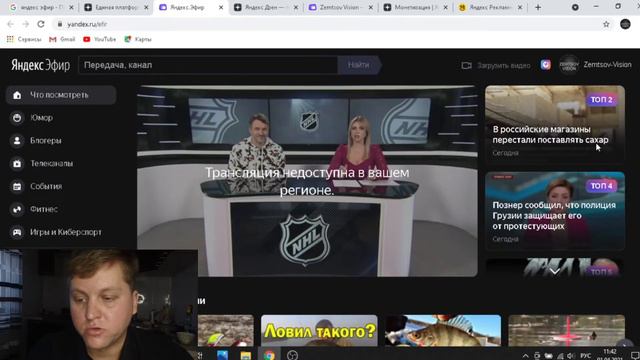Switch to the Монетизация tab
This screenshot has height=360, width=640.
416,7
